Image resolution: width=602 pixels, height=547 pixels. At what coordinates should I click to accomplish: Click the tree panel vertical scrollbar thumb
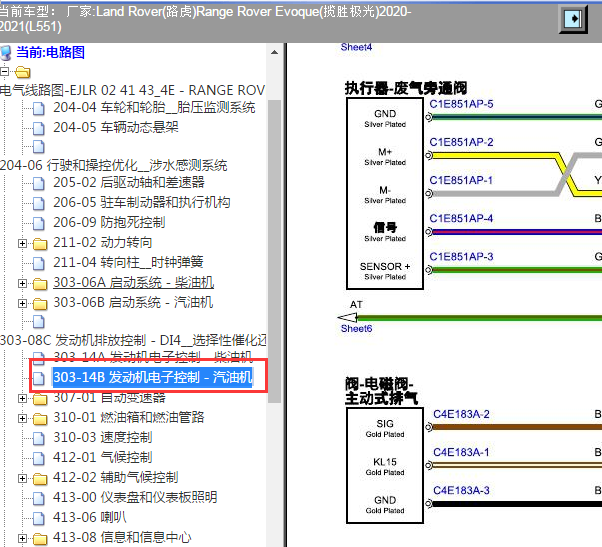click(x=274, y=251)
